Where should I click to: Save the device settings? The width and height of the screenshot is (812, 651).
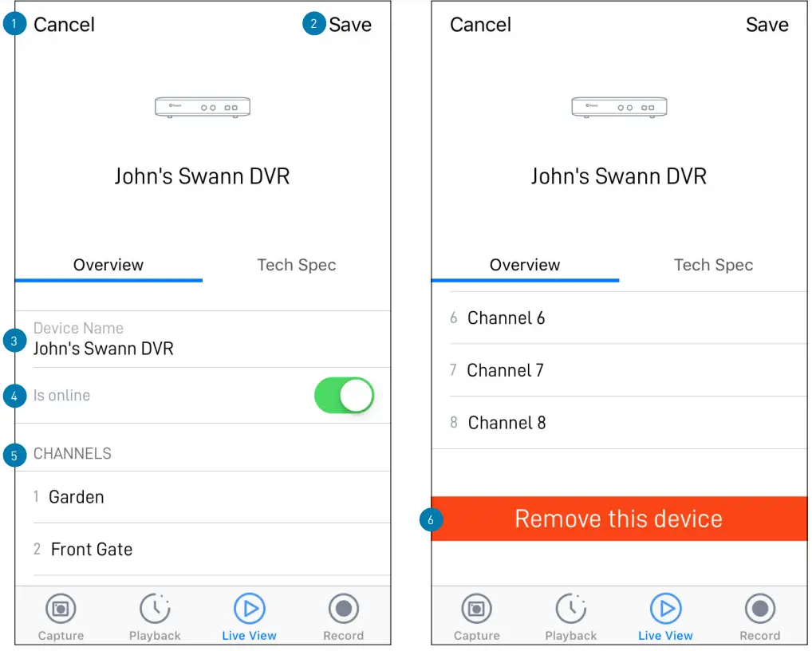351,25
